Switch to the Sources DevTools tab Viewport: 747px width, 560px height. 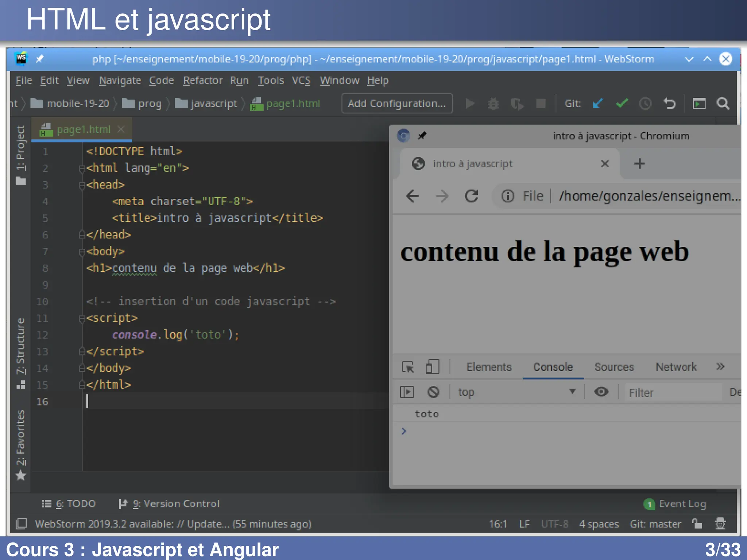tap(614, 367)
